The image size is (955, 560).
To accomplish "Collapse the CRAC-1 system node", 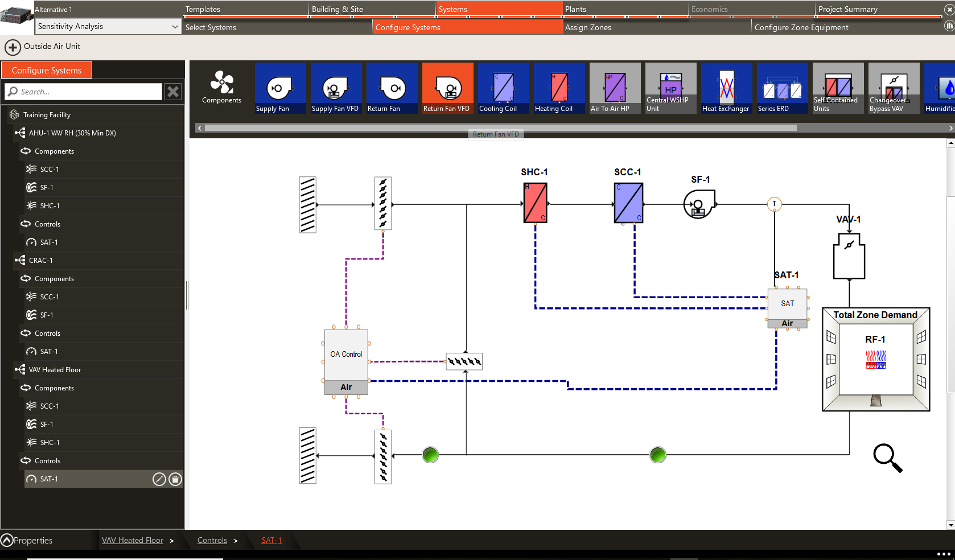I will [20, 261].
